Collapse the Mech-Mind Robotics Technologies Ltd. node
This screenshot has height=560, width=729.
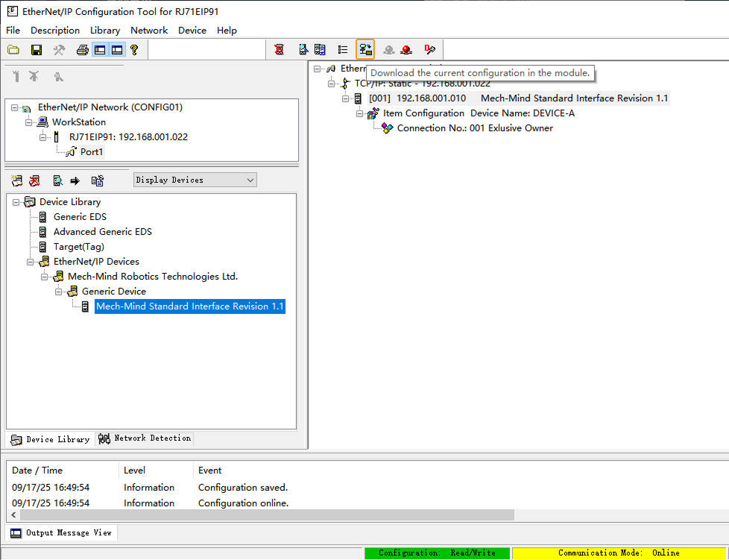coord(44,276)
